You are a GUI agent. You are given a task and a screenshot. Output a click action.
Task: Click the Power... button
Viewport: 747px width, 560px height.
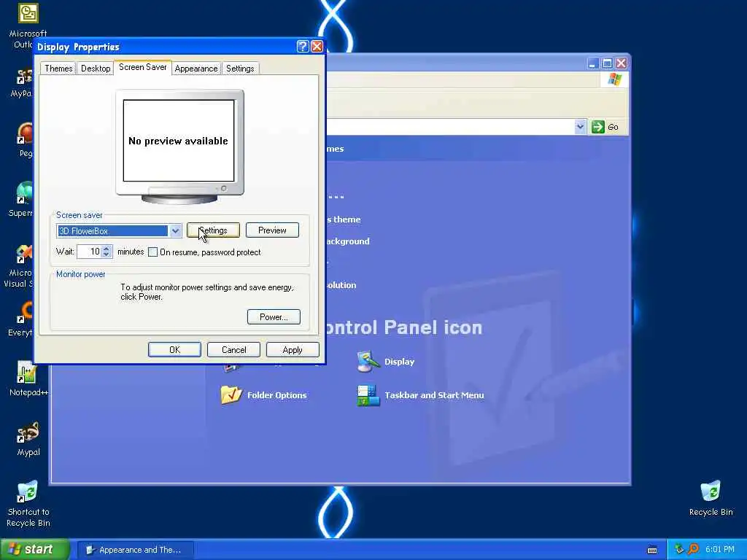(274, 317)
